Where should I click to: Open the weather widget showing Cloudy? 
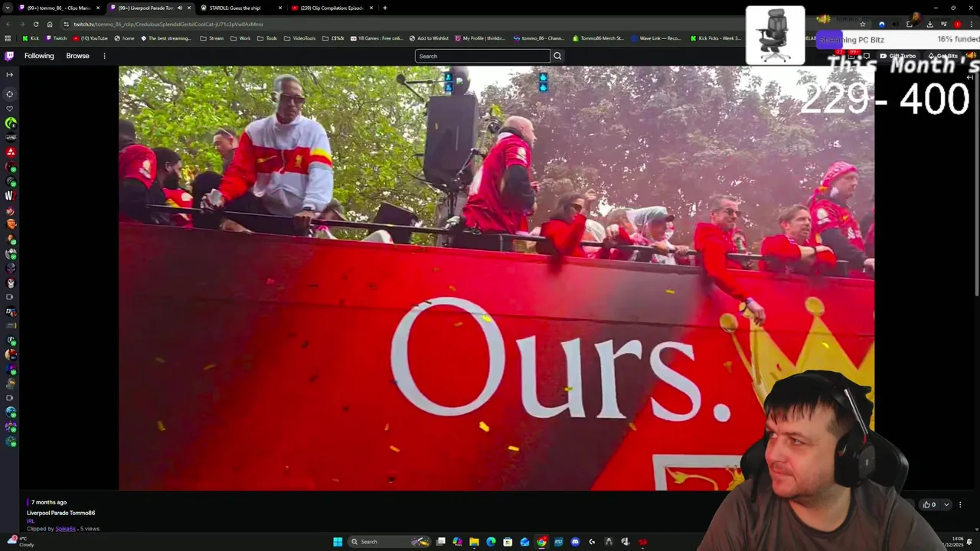pyautogui.click(x=19, y=542)
